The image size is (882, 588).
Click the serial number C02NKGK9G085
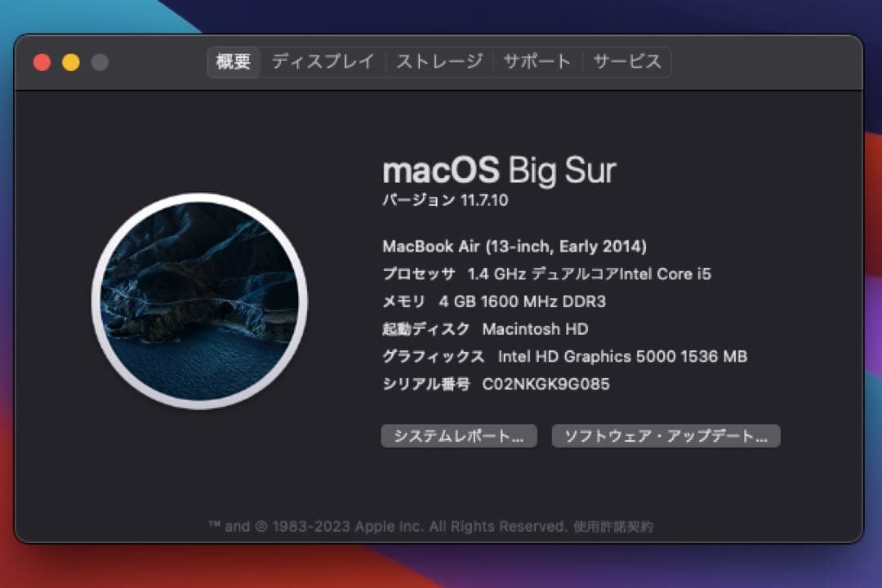546,385
